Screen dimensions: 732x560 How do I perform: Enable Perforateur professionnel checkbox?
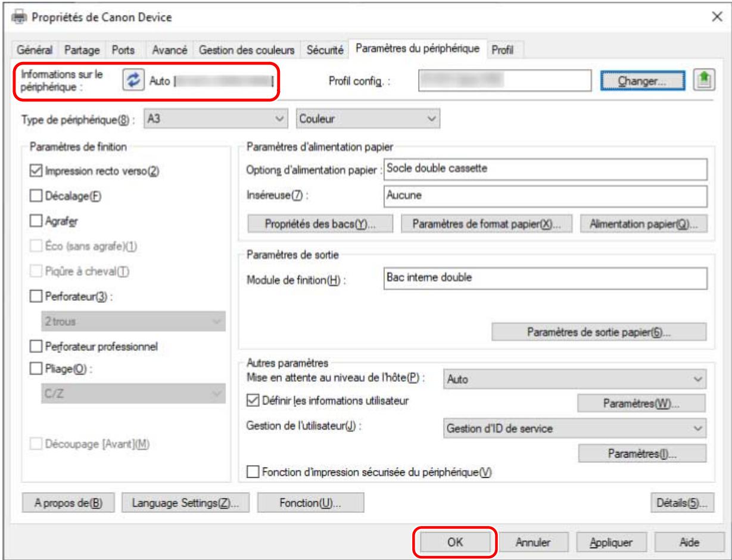coord(36,346)
